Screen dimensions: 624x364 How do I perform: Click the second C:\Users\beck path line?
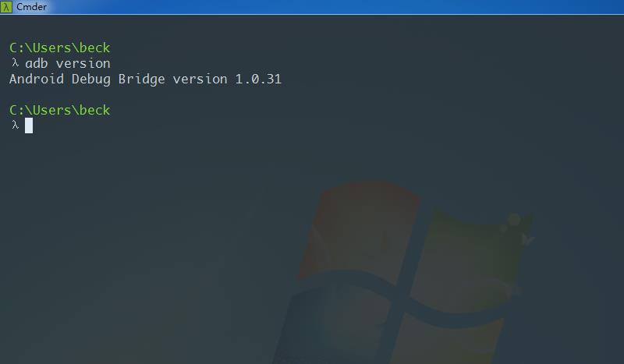pyautogui.click(x=60, y=110)
